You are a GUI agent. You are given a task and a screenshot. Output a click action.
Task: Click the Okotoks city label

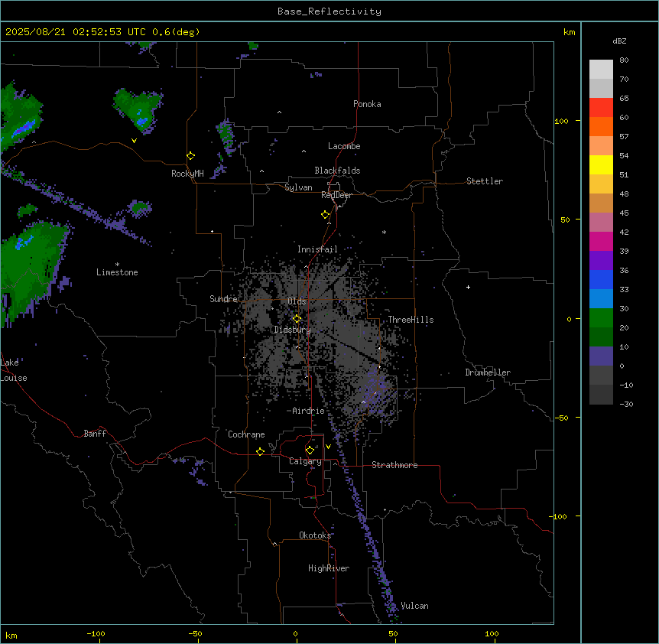pos(315,535)
